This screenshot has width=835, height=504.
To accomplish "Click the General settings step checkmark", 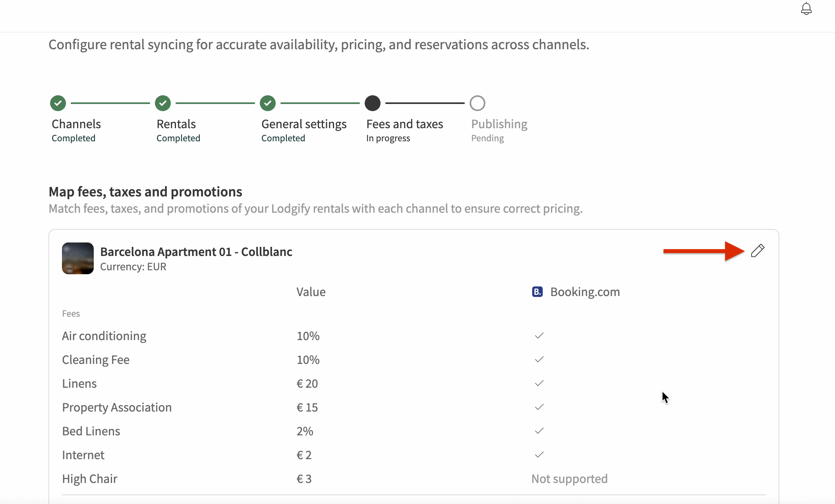I will click(268, 103).
